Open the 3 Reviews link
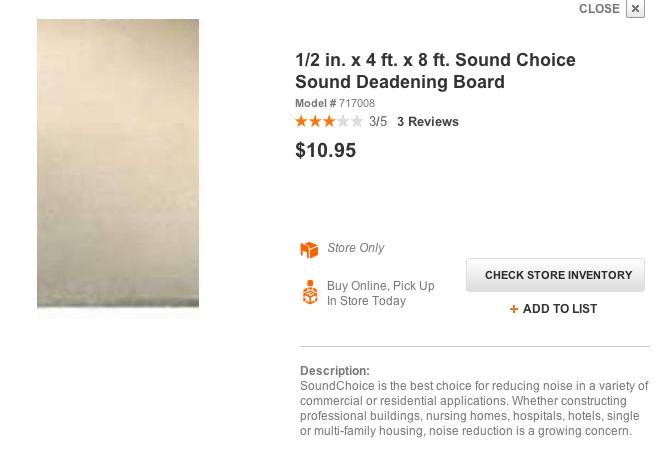 click(x=427, y=122)
